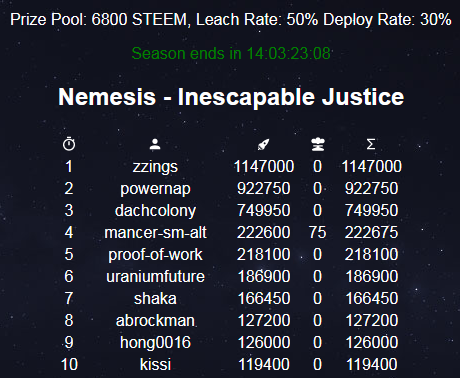Click the stardust reward column icon
The width and height of the screenshot is (460, 378).
tap(318, 144)
